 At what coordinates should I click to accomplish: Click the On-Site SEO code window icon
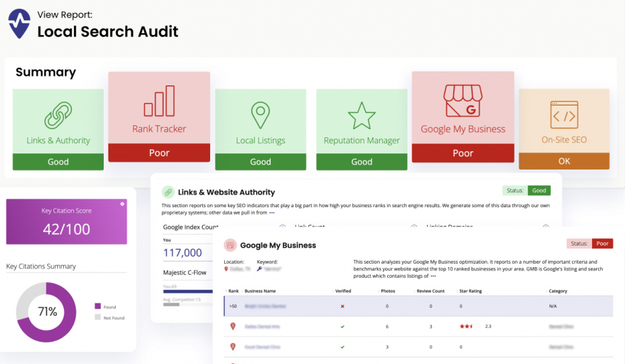pos(564,115)
